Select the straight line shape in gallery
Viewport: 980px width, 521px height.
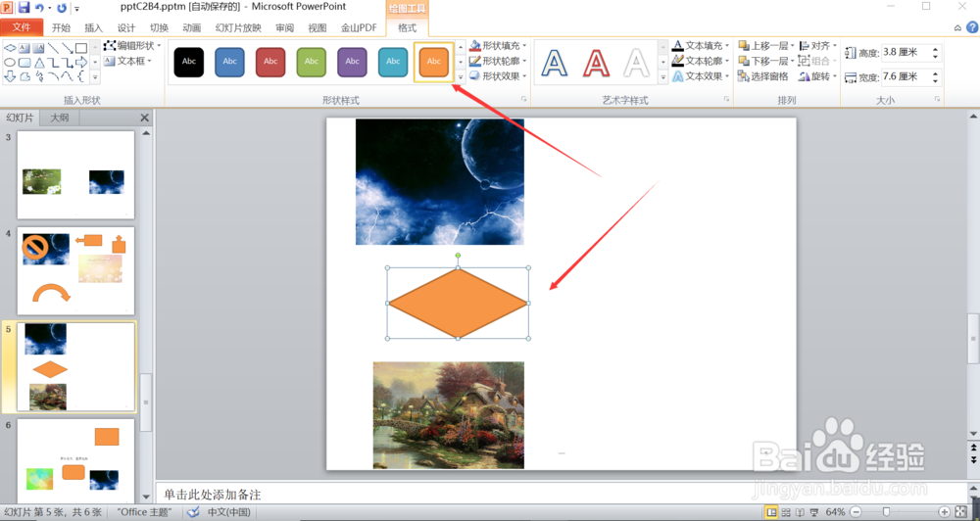click(53, 48)
